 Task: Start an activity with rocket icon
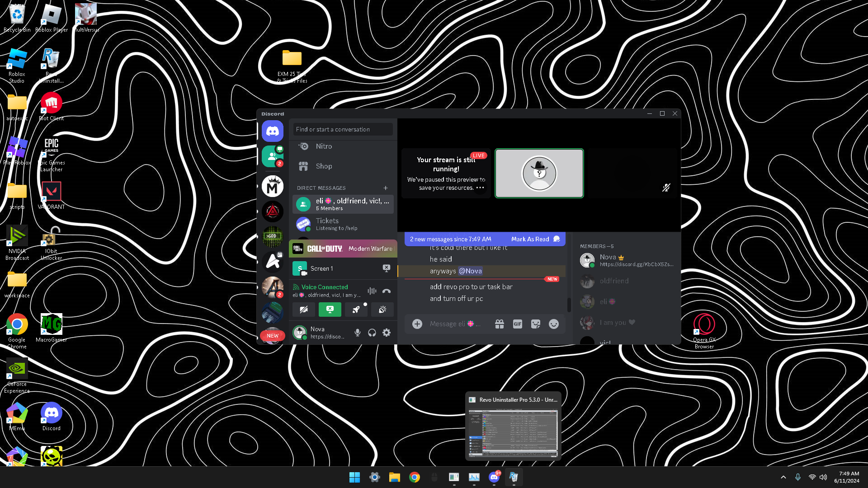tap(356, 310)
